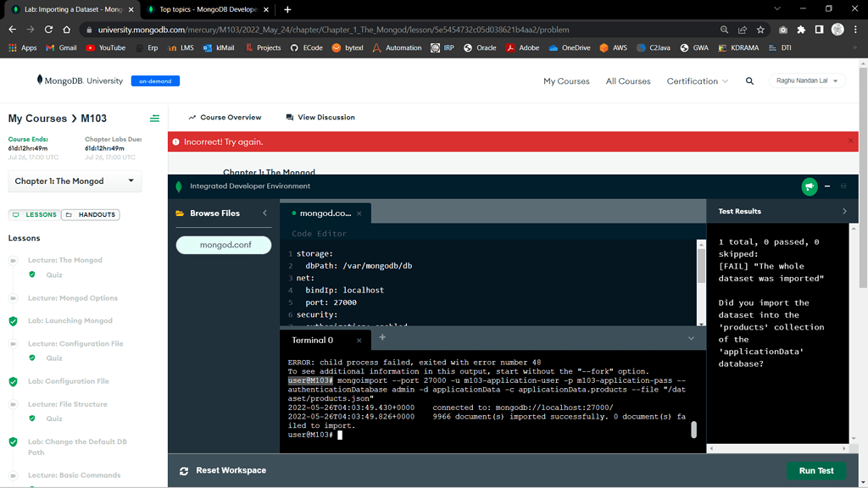Add a new terminal with plus icon
Image resolution: width=868 pixels, height=488 pixels.
(382, 338)
